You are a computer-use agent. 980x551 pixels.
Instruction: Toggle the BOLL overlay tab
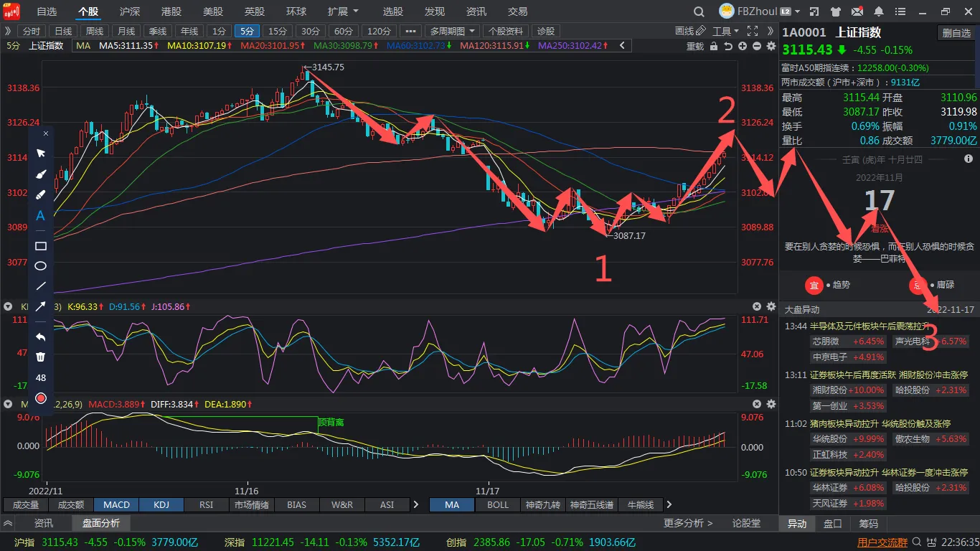tap(497, 504)
